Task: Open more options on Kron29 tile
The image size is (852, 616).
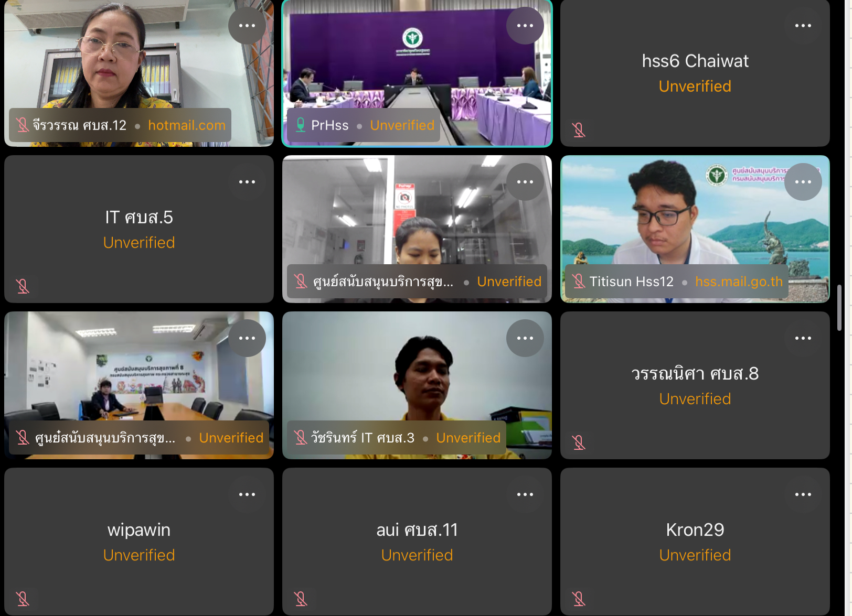Action: point(803,494)
